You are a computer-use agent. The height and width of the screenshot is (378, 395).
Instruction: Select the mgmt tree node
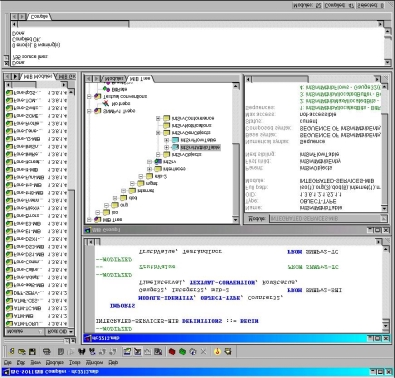[151, 183]
